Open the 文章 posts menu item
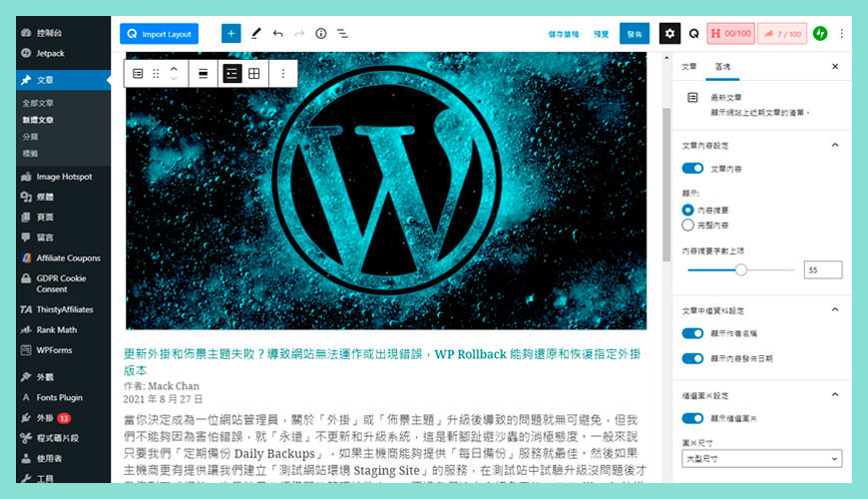The width and height of the screenshot is (868, 499). 63,80
